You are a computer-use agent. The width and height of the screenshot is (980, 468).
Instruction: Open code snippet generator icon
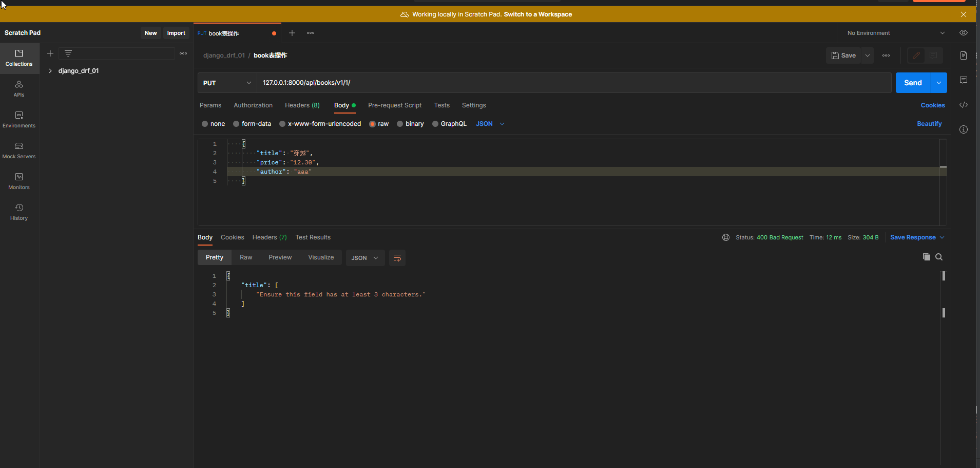pos(964,105)
